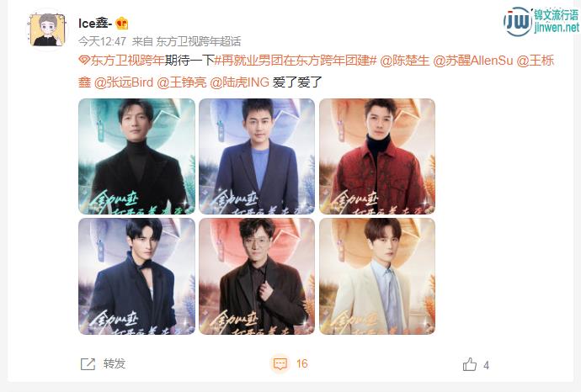View the blue shirt navy blazer thumbnail

coord(257,156)
